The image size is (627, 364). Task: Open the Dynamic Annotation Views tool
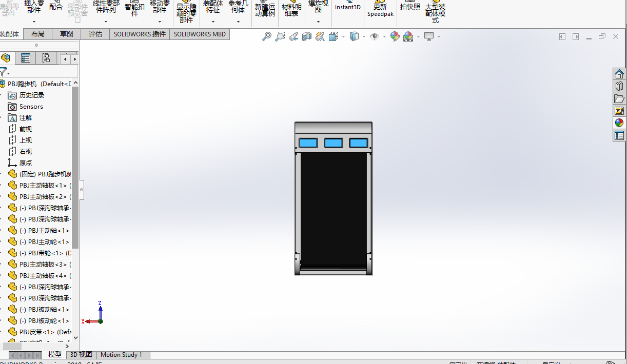point(320,36)
